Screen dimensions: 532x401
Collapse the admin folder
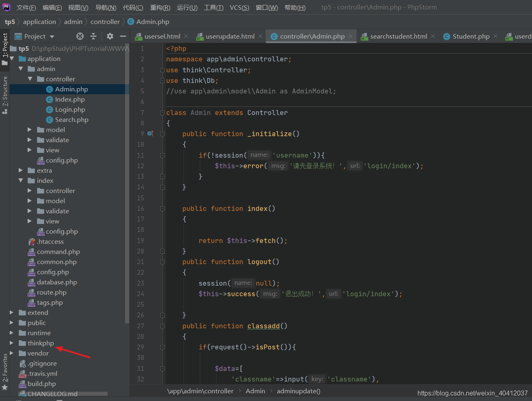click(21, 69)
